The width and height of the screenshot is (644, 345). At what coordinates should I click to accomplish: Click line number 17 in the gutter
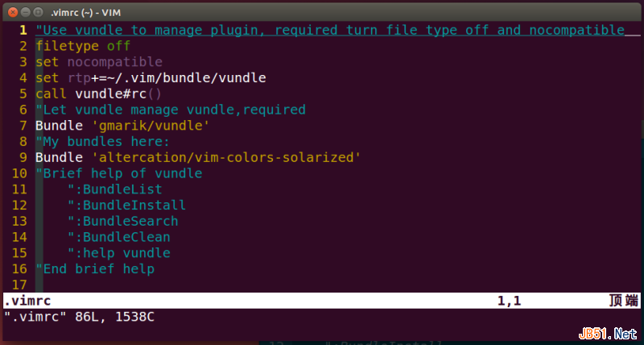click(x=19, y=285)
